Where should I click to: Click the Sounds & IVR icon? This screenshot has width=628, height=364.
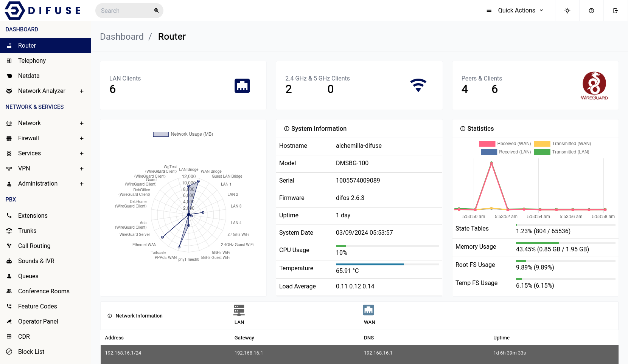click(x=9, y=261)
